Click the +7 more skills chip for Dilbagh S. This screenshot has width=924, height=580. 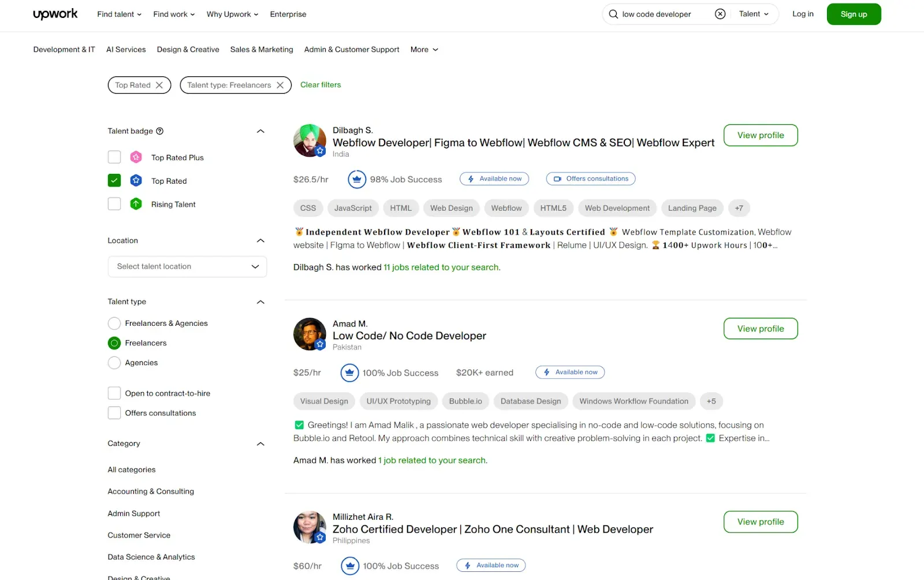tap(739, 208)
